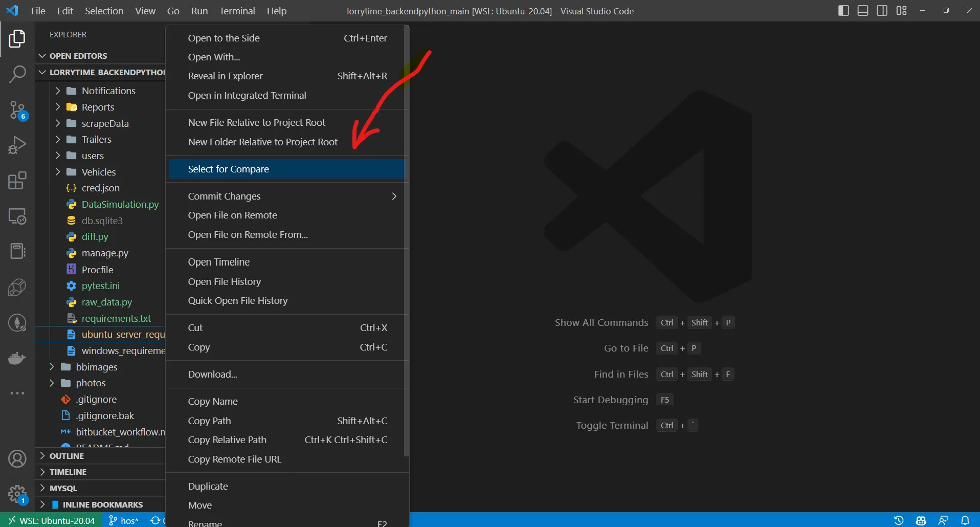Click the Synchronize Changes icon in status bar
This screenshot has width=980, height=527.
(x=156, y=520)
